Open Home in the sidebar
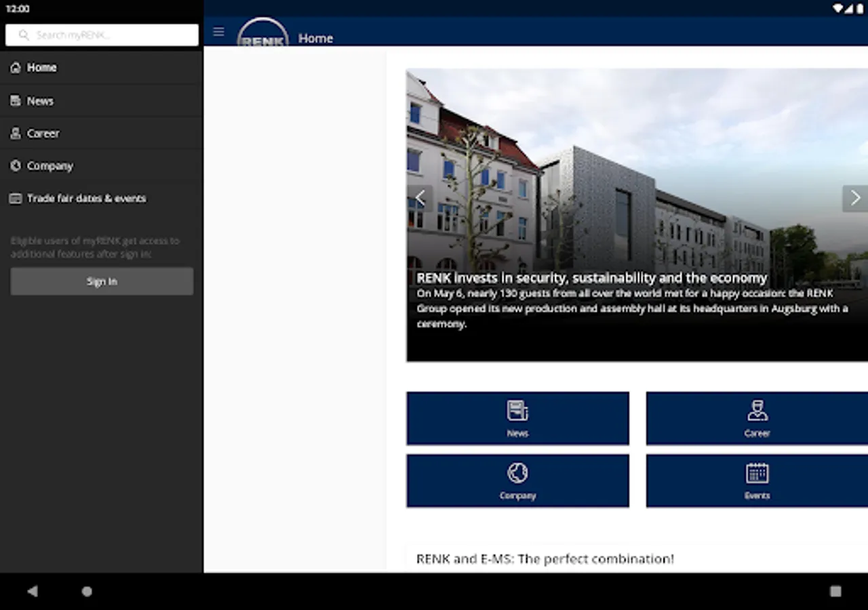The height and width of the screenshot is (610, 868). [102, 68]
